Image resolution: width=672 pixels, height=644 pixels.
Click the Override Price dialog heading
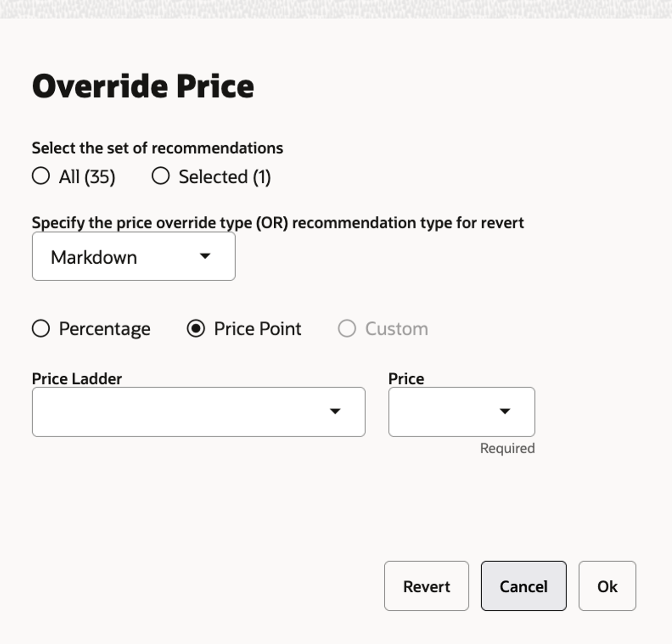143,86
